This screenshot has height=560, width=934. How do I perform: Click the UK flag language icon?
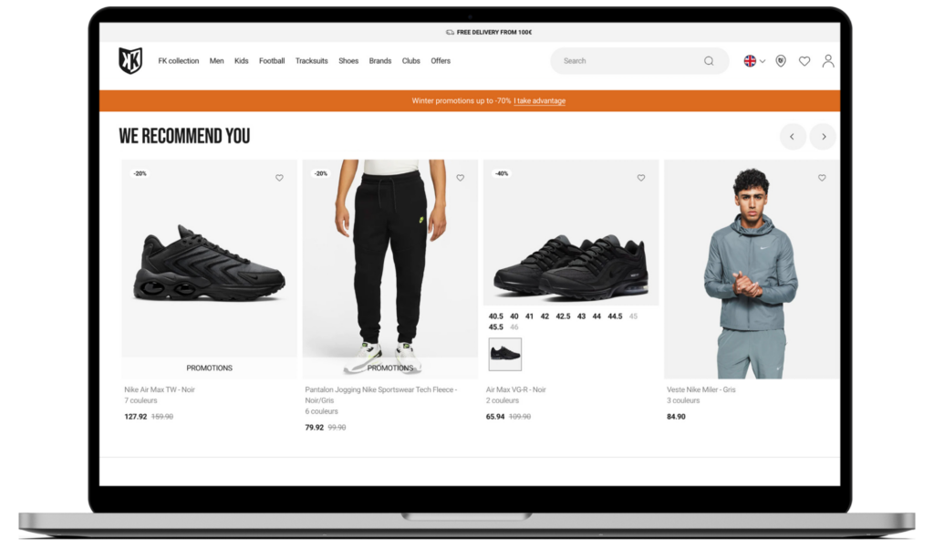point(750,61)
